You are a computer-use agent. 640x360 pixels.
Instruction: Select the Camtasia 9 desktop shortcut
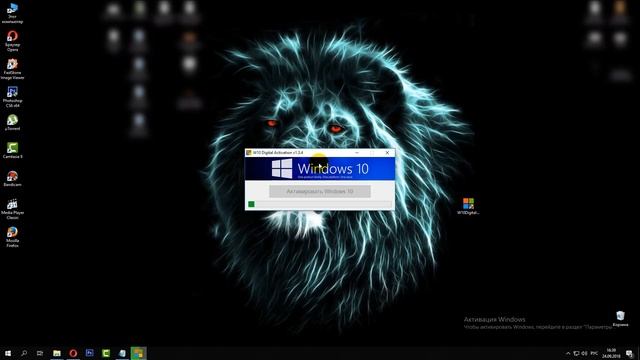12,150
